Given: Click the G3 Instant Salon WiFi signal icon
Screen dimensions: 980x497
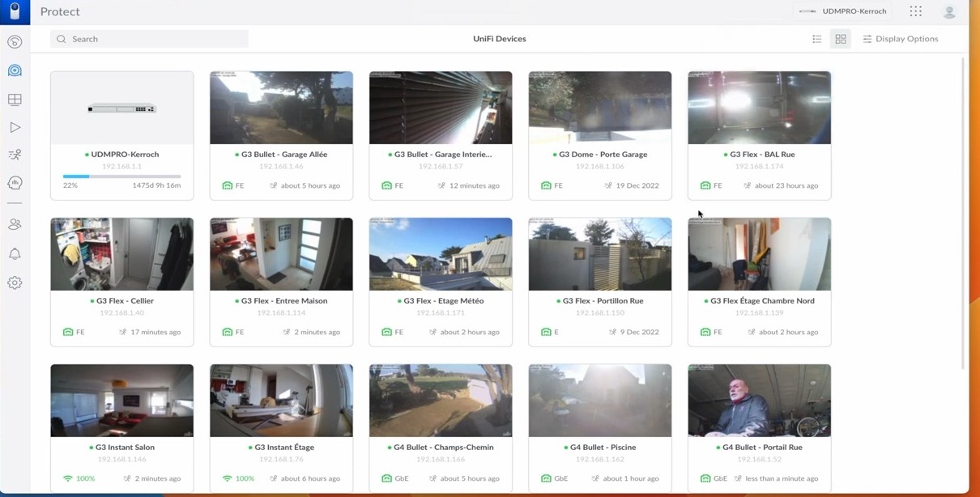Looking at the screenshot, I should pyautogui.click(x=68, y=478).
